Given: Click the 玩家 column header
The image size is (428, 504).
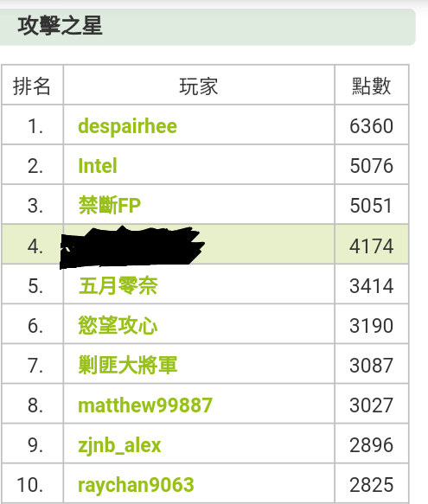Looking at the screenshot, I should click(199, 86).
